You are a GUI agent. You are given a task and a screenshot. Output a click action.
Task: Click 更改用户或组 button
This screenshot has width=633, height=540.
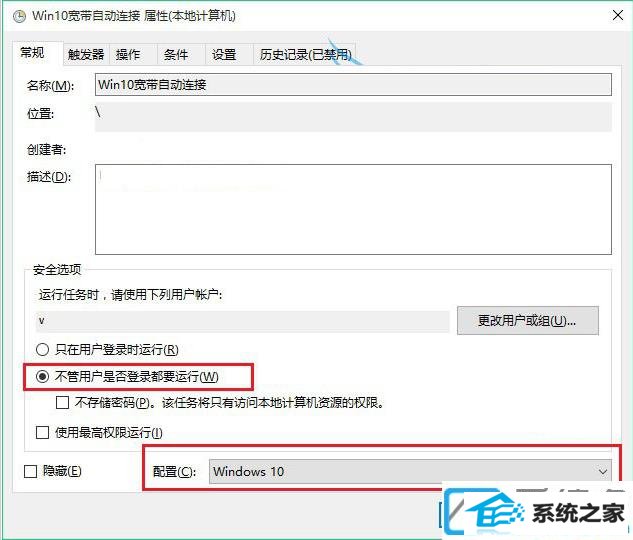point(528,321)
